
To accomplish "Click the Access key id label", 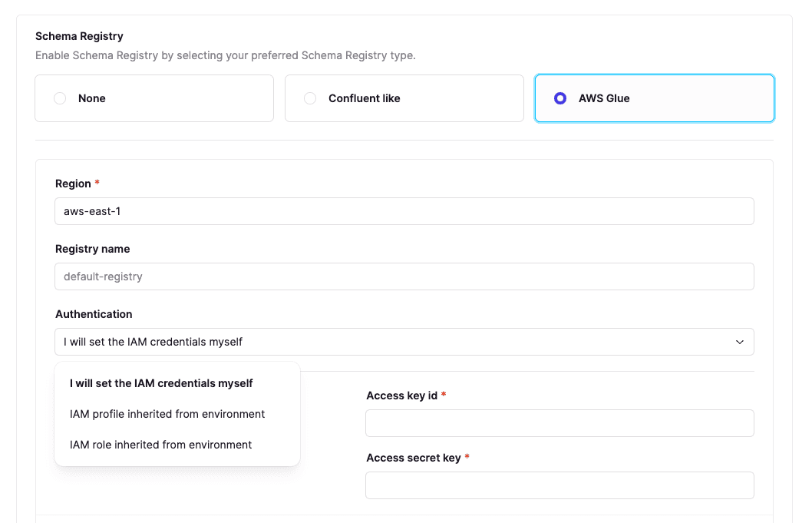I will (401, 396).
